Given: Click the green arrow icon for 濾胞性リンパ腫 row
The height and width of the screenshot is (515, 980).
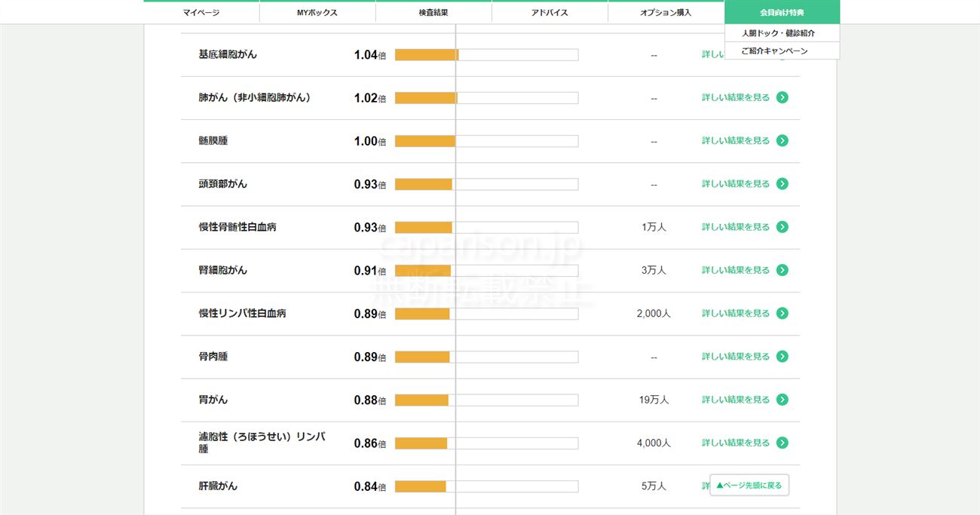Looking at the screenshot, I should point(782,443).
